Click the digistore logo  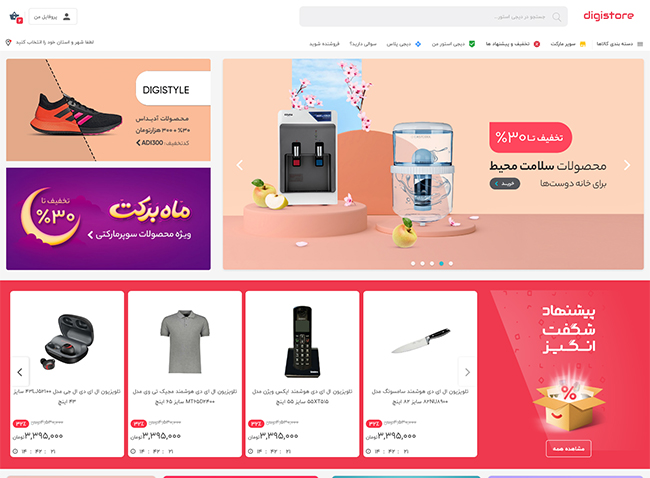[x=608, y=16]
